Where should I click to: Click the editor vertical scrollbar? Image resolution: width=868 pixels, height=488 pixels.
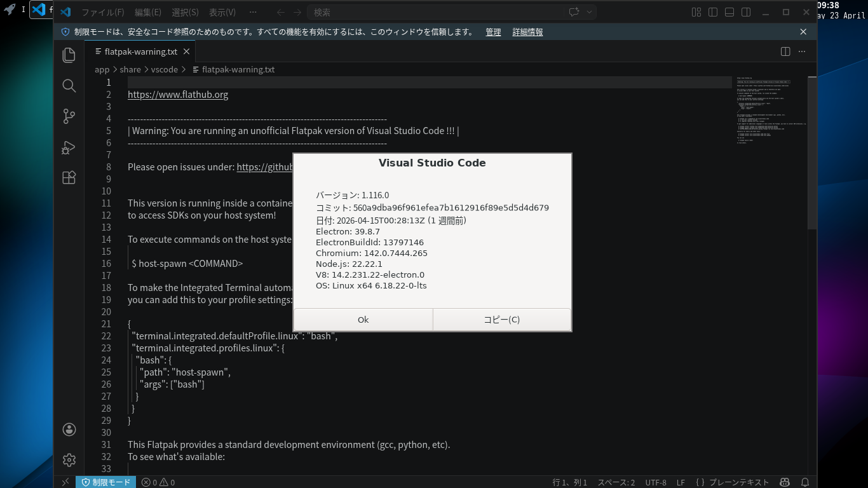tap(812, 152)
